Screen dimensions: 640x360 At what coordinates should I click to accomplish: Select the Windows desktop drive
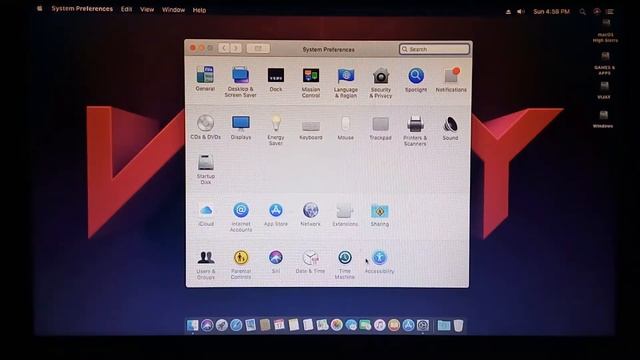coord(603,119)
